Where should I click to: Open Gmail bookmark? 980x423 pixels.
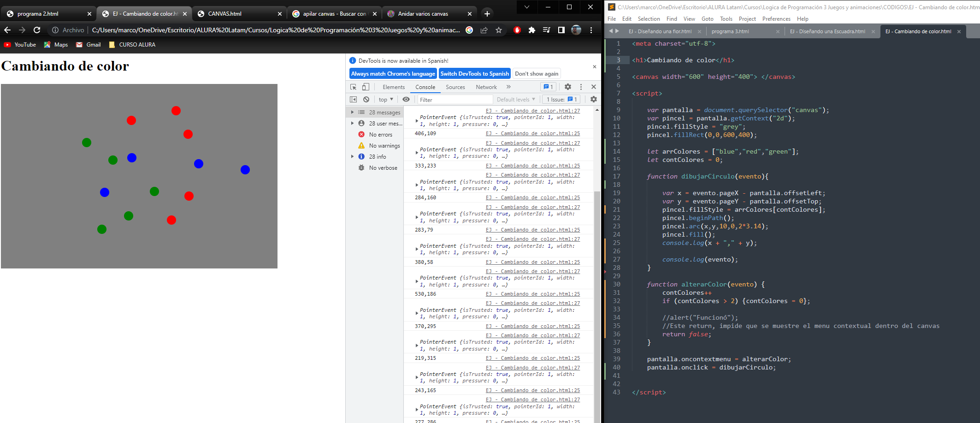pyautogui.click(x=88, y=45)
